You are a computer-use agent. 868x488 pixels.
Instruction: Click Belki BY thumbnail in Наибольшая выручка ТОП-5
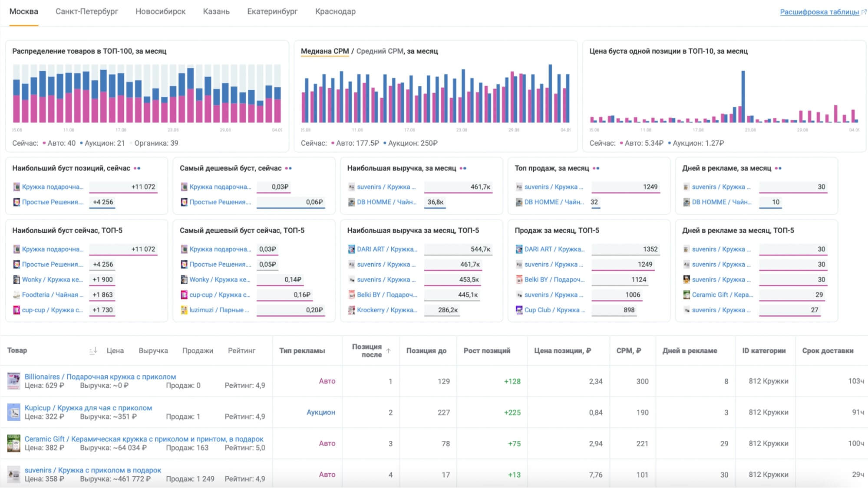tap(352, 295)
